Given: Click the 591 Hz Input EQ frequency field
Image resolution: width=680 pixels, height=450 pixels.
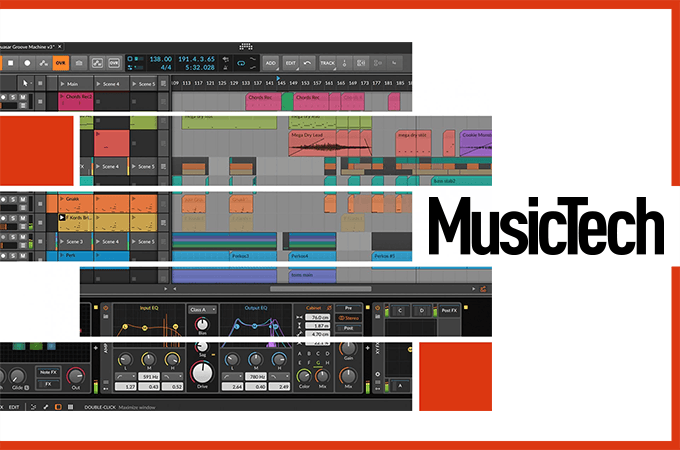Looking at the screenshot, I should coord(149,377).
